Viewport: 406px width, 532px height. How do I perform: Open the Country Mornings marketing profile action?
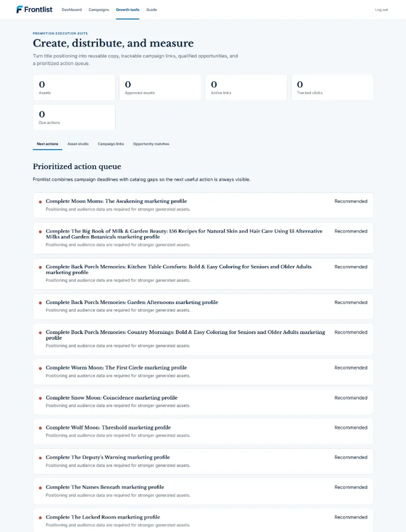(203, 339)
